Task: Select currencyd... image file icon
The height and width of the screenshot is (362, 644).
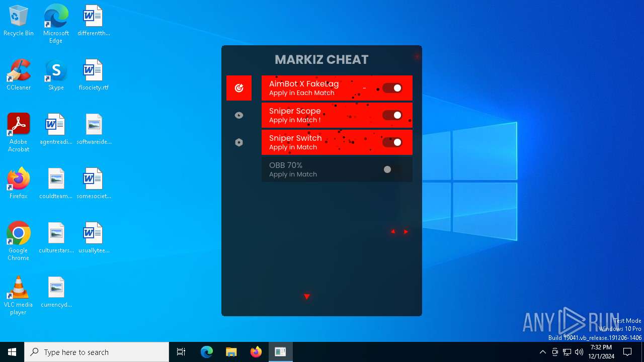Action: coord(56,293)
